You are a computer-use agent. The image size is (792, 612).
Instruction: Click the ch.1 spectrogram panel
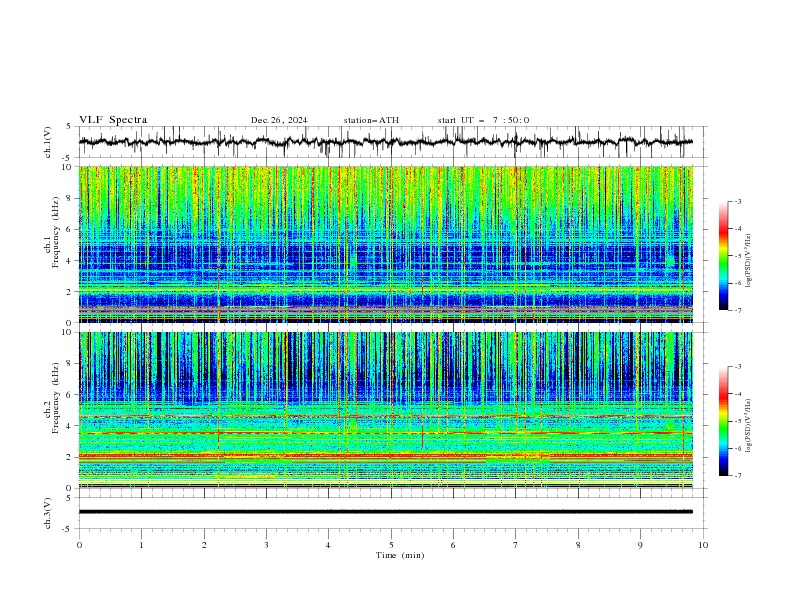(386, 244)
